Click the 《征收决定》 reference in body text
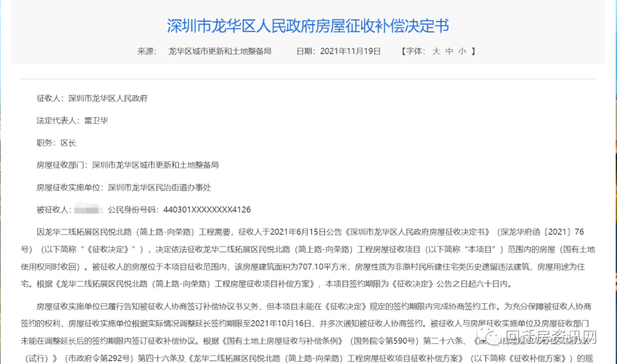 [110, 250]
